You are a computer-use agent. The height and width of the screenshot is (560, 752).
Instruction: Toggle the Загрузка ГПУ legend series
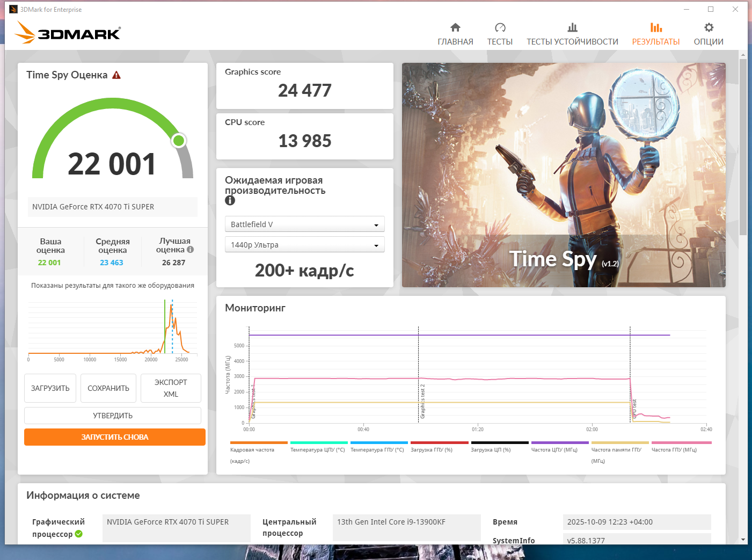tap(439, 447)
